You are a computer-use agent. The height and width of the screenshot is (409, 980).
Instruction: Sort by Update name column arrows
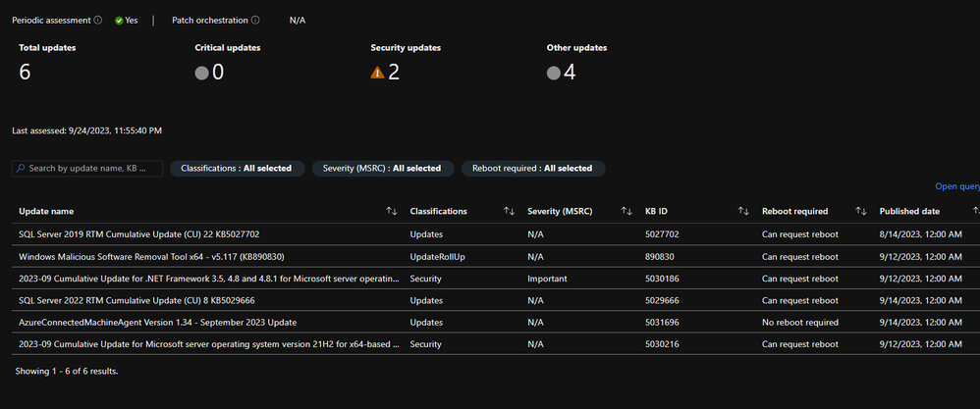(392, 212)
